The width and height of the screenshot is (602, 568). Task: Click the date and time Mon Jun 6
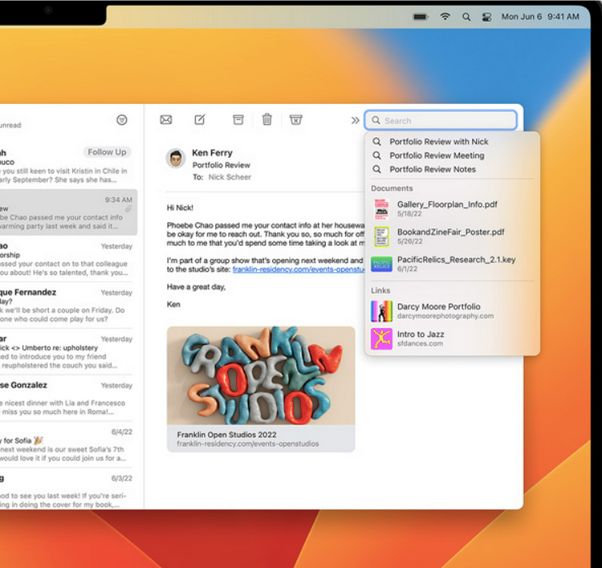click(540, 17)
